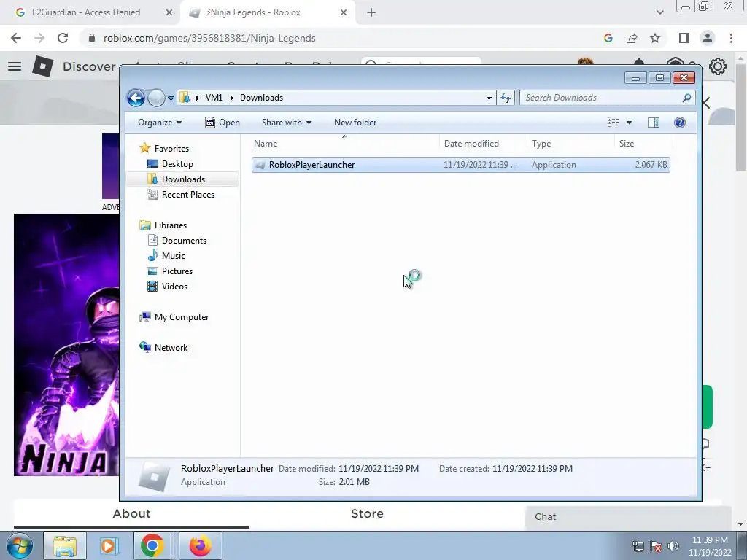Reload the Roblox page
Screen dimensions: 747x560
pos(63,38)
